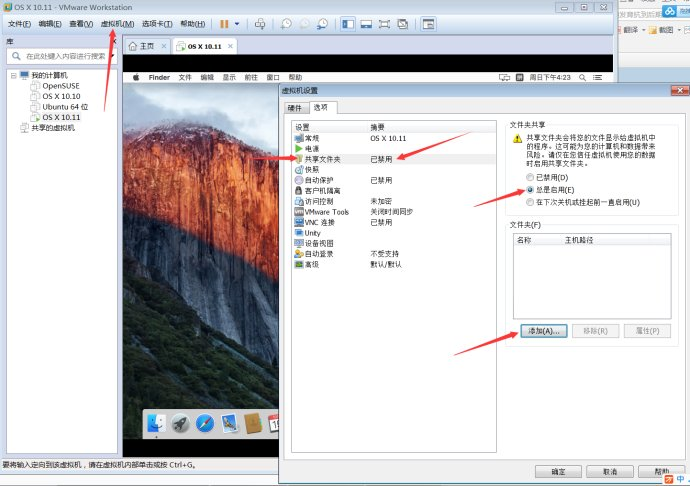The image size is (690, 486).
Task: Click the send Ctrl+Alt+Del icon
Action: [260, 24]
